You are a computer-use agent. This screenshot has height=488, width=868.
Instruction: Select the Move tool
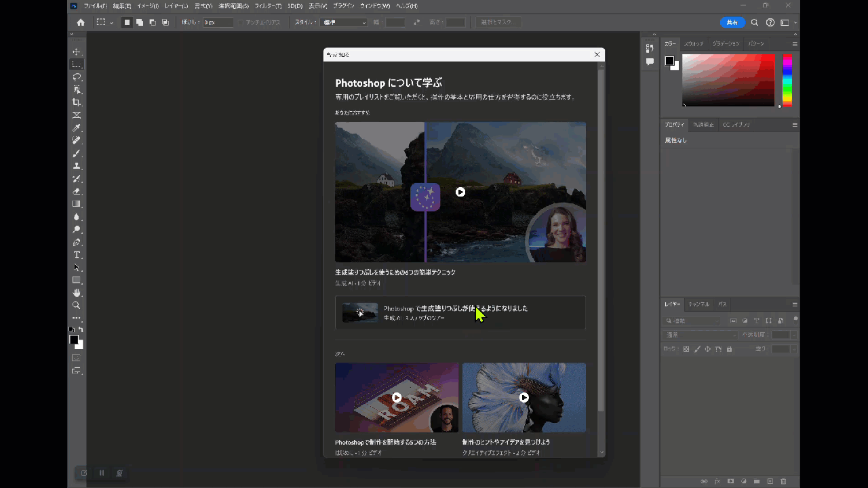(77, 52)
